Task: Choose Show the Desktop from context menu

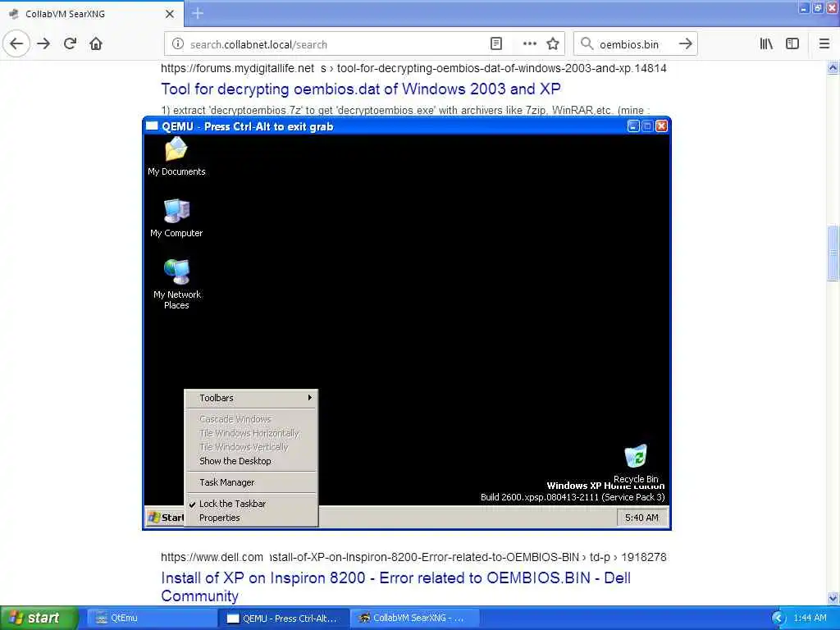Action: [251, 461]
